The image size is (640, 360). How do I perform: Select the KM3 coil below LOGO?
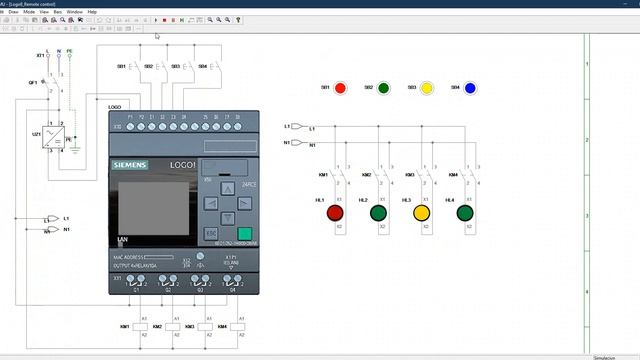coord(205,327)
